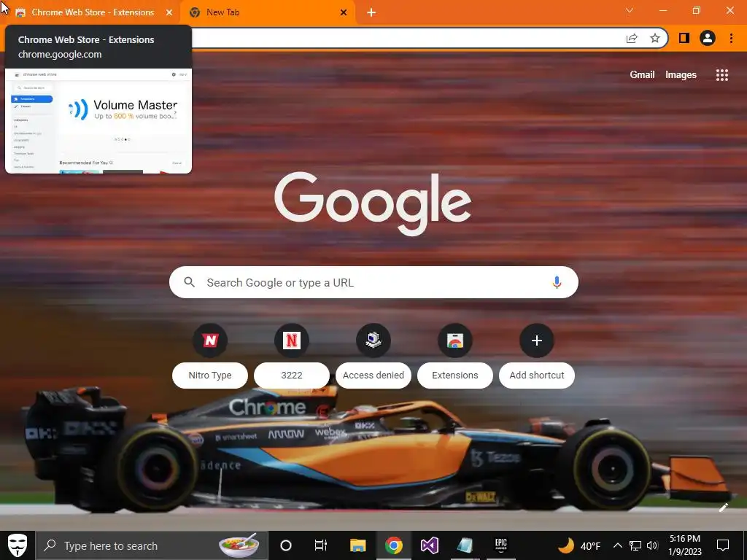Screen dimensions: 747x560
Task: Open the volume speaker tray icon
Action: [652, 545]
